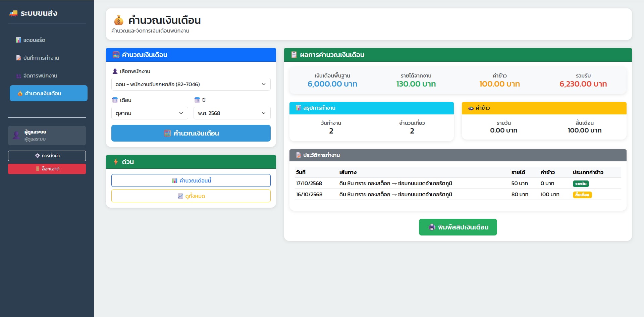Click the rice bowl icon in ค่าข้าว header
The image size is (644, 317).
(471, 108)
